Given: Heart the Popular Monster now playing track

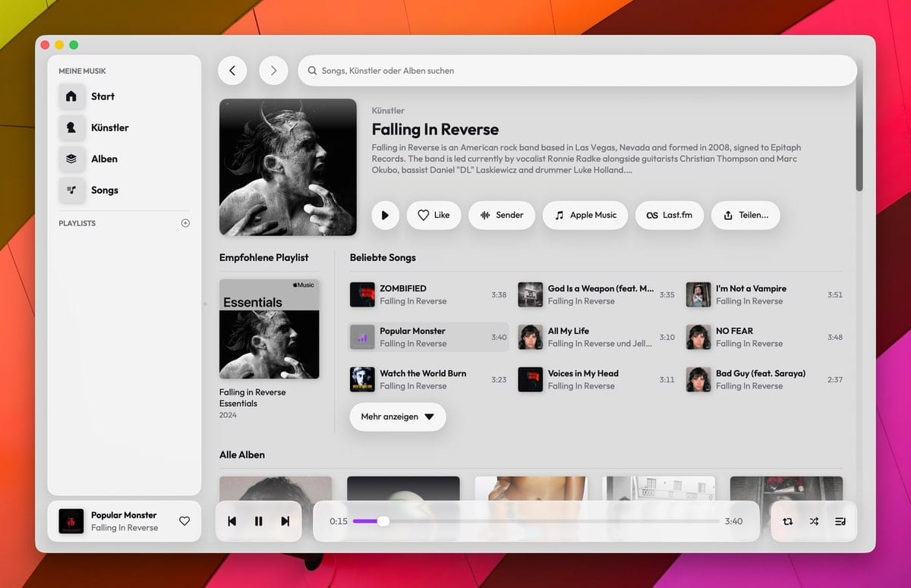Looking at the screenshot, I should 184,521.
